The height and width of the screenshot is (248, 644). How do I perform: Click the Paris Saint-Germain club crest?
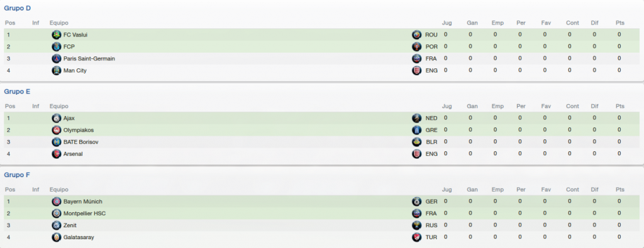point(56,58)
